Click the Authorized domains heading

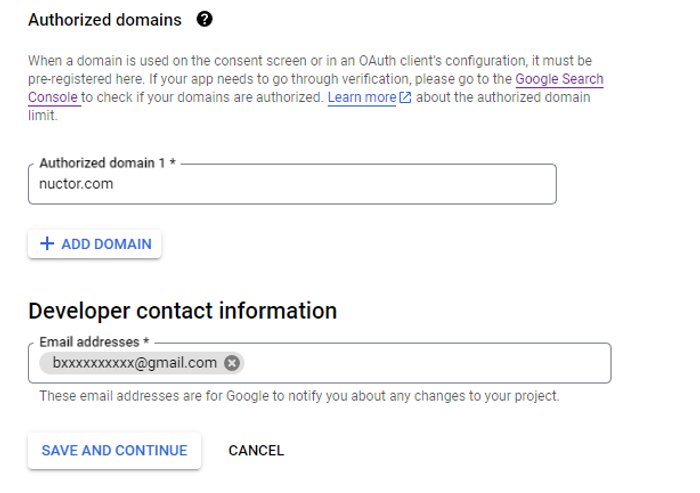point(105,20)
